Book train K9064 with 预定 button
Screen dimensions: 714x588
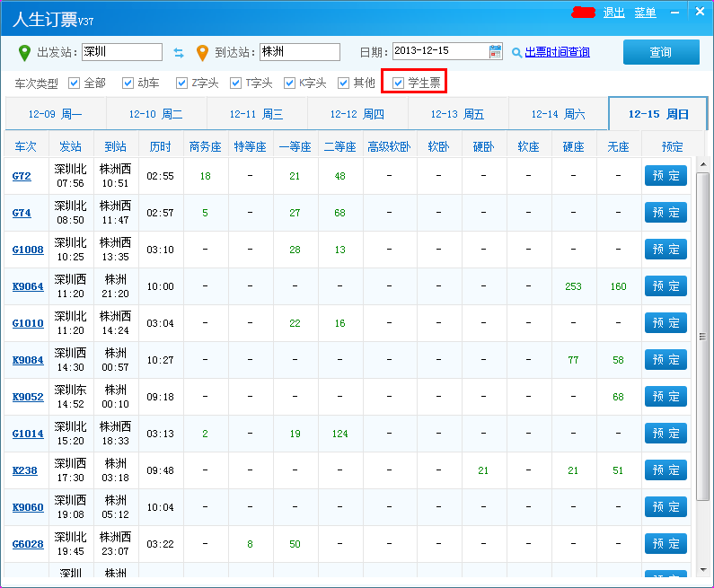point(666,286)
